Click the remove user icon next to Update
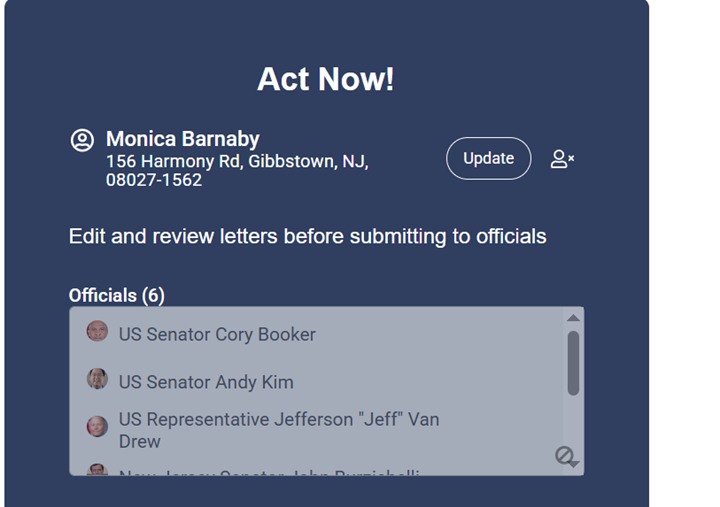Viewport: 720px width, 507px height. tap(562, 159)
